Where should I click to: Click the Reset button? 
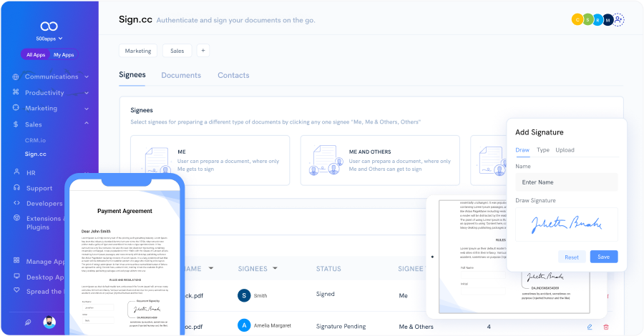pos(572,257)
